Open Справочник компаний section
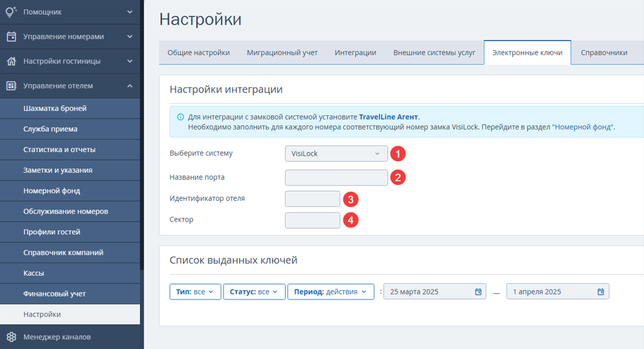 pos(70,253)
